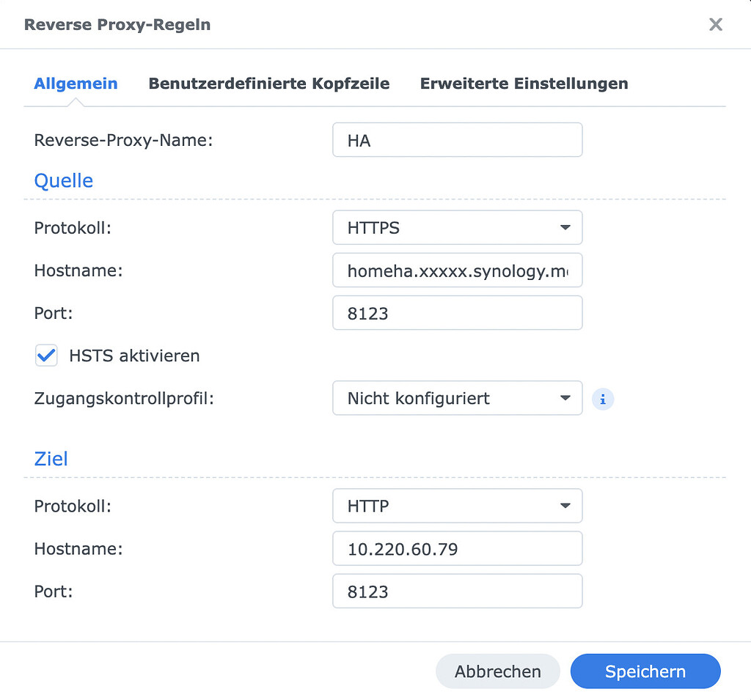751x700 pixels.
Task: Close the Reverse Proxy-Regeln dialog
Action: point(715,24)
